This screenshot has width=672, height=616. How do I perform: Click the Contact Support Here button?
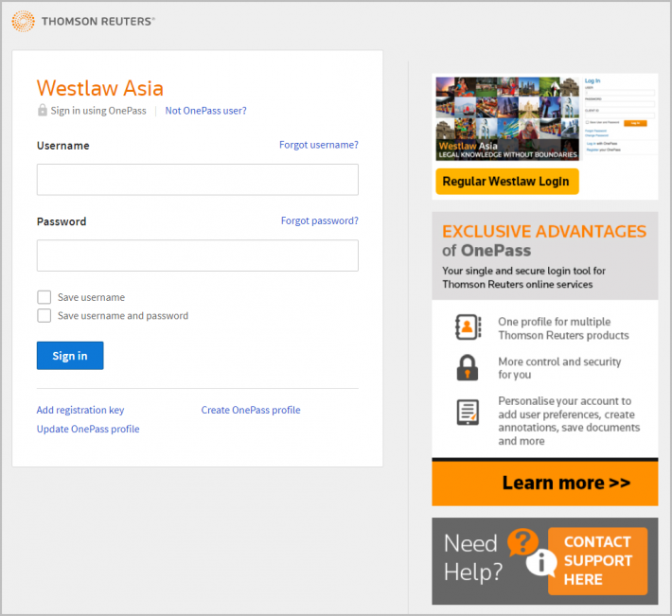[597, 561]
